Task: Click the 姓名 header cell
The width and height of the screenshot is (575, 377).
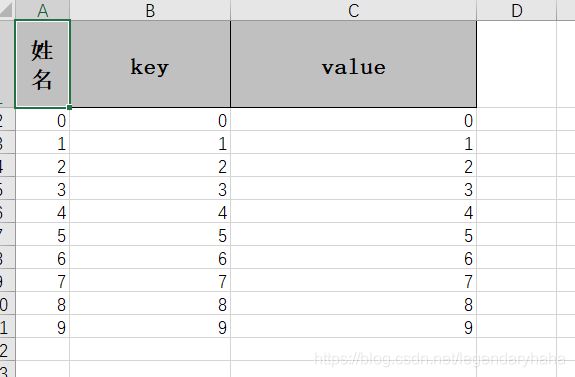Action: (x=43, y=64)
